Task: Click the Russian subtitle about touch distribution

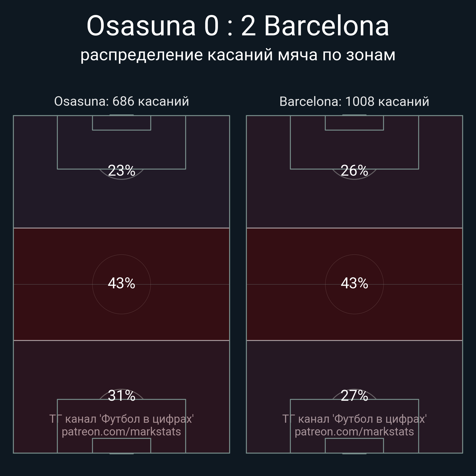Action: (x=238, y=55)
